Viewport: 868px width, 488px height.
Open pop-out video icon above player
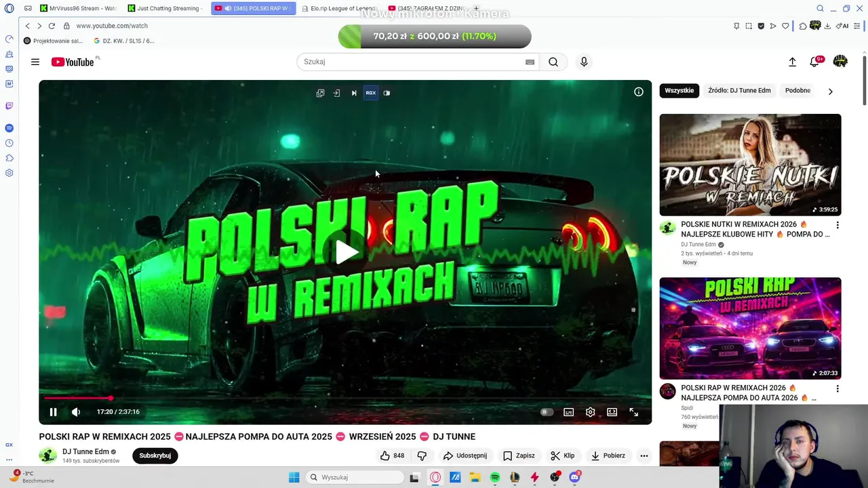(320, 93)
